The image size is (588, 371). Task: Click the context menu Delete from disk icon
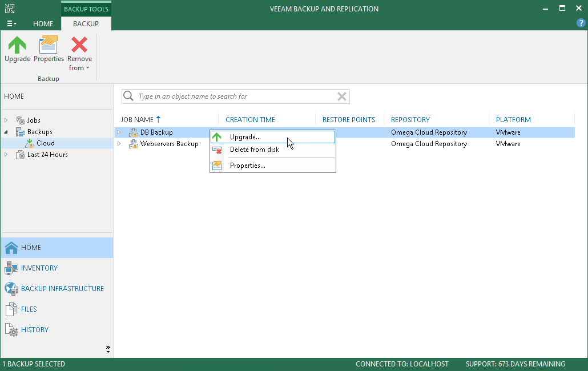coord(217,150)
